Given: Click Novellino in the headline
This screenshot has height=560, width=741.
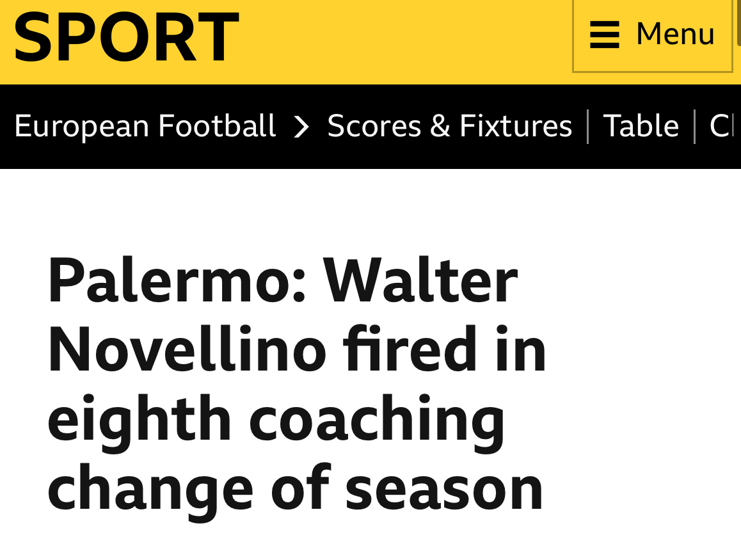Looking at the screenshot, I should click(187, 351).
